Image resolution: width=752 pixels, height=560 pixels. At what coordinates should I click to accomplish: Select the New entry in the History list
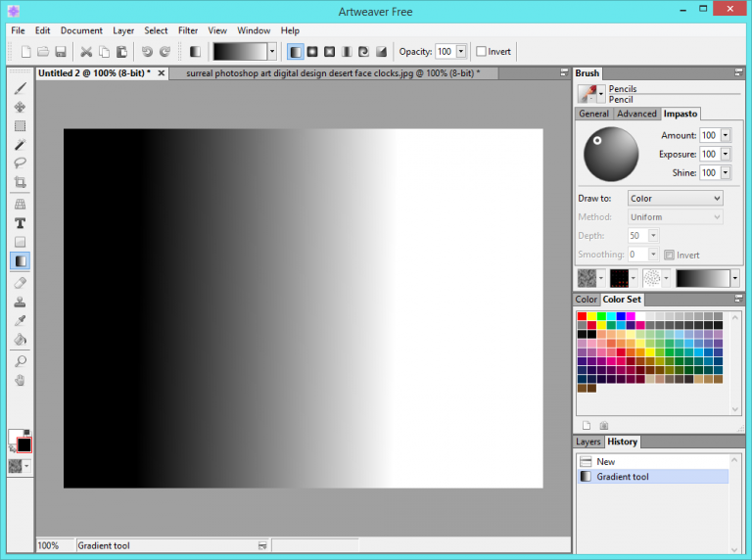pos(605,461)
